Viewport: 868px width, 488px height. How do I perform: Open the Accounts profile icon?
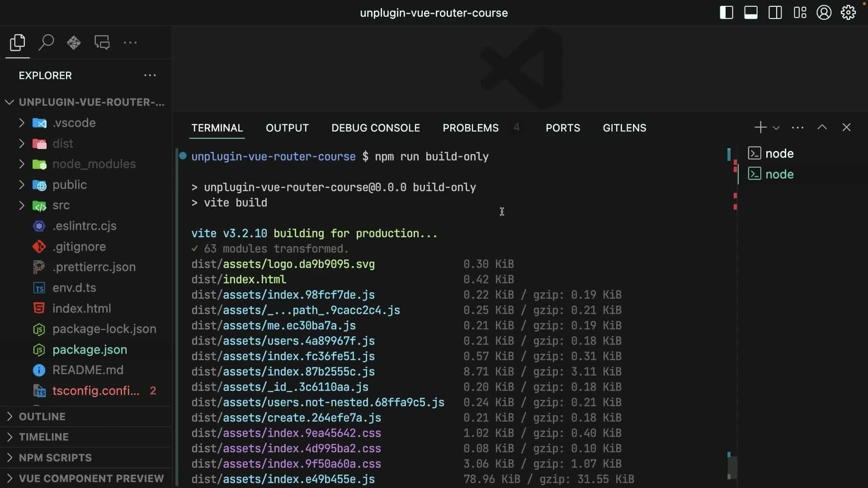click(824, 13)
